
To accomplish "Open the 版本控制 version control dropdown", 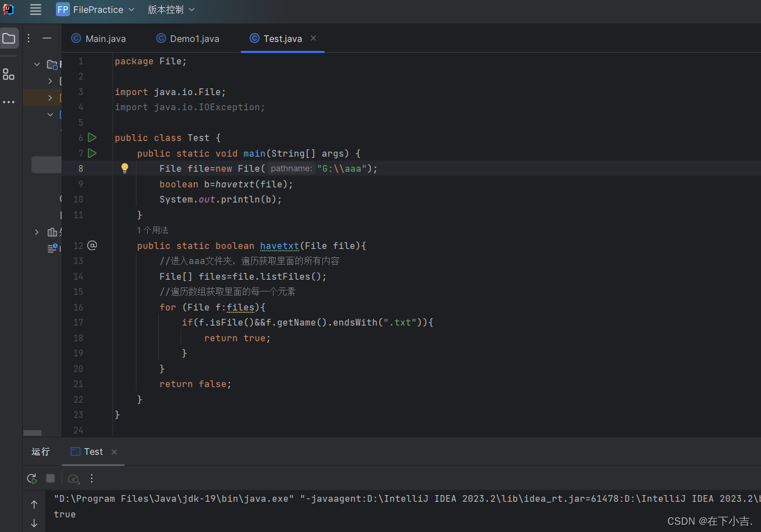I will coord(171,10).
